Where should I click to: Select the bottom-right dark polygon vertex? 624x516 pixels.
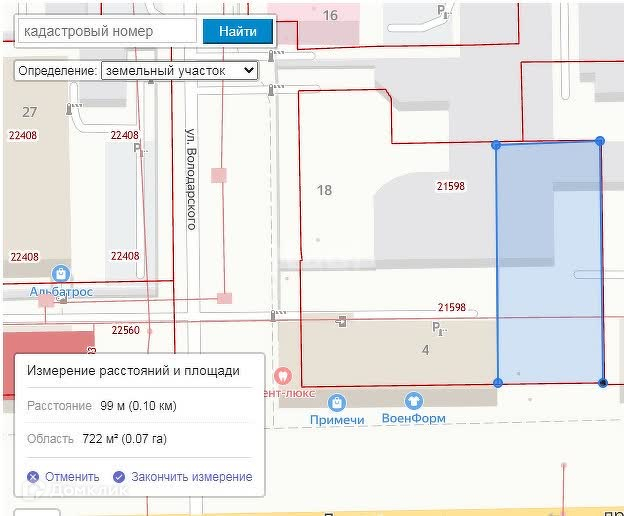[603, 383]
